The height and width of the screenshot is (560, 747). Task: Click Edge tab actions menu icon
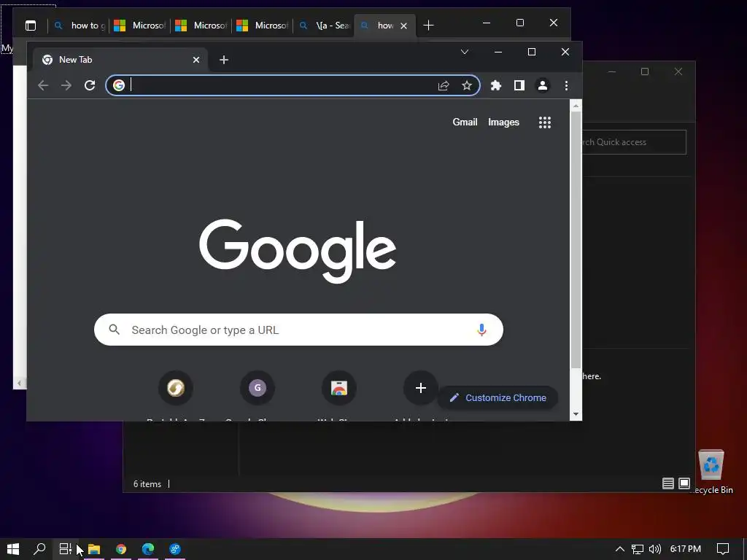[31, 26]
